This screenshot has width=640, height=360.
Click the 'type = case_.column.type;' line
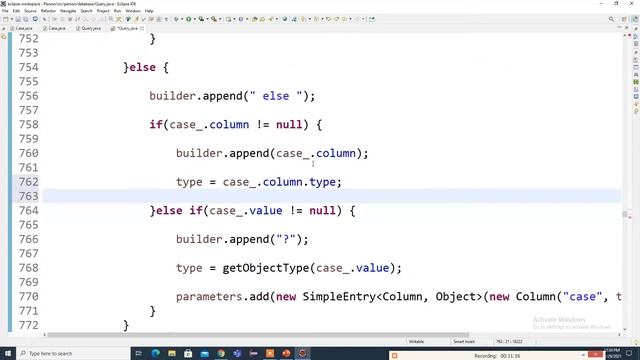pyautogui.click(x=258, y=182)
